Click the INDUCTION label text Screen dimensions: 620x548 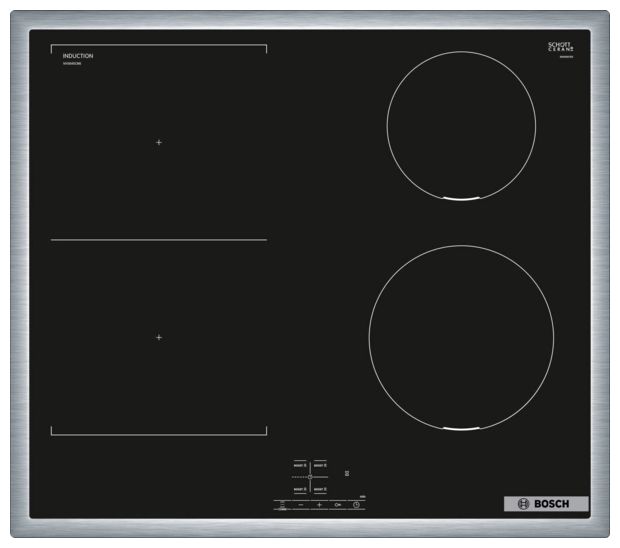point(78,56)
